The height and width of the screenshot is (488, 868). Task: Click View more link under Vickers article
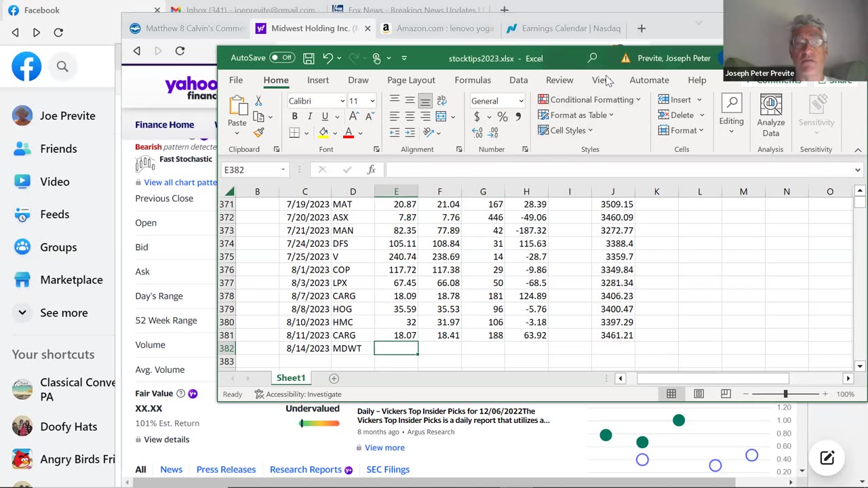pos(384,447)
